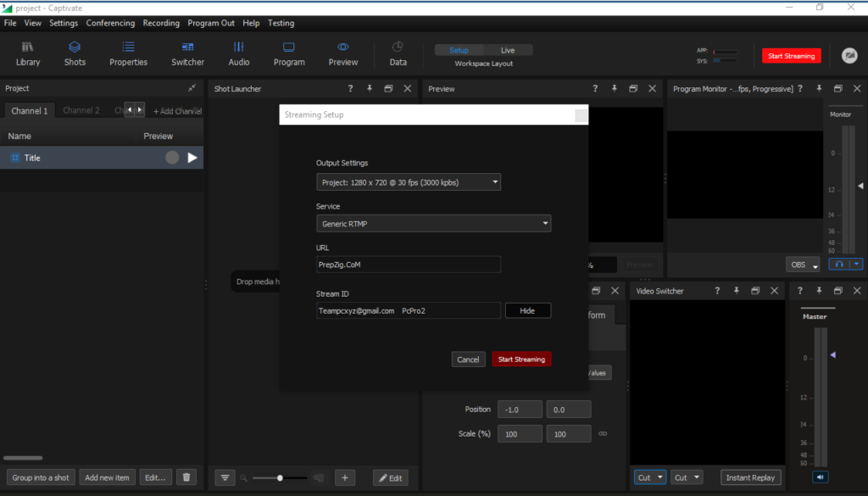Viewport: 868px width, 496px height.
Task: Open the Audio mixer toolbar icon
Action: (x=238, y=53)
